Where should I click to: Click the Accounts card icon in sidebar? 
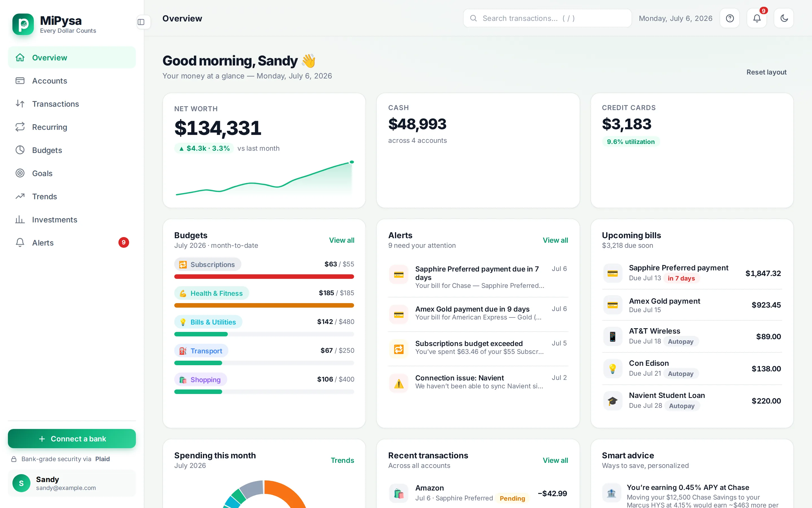[20, 81]
